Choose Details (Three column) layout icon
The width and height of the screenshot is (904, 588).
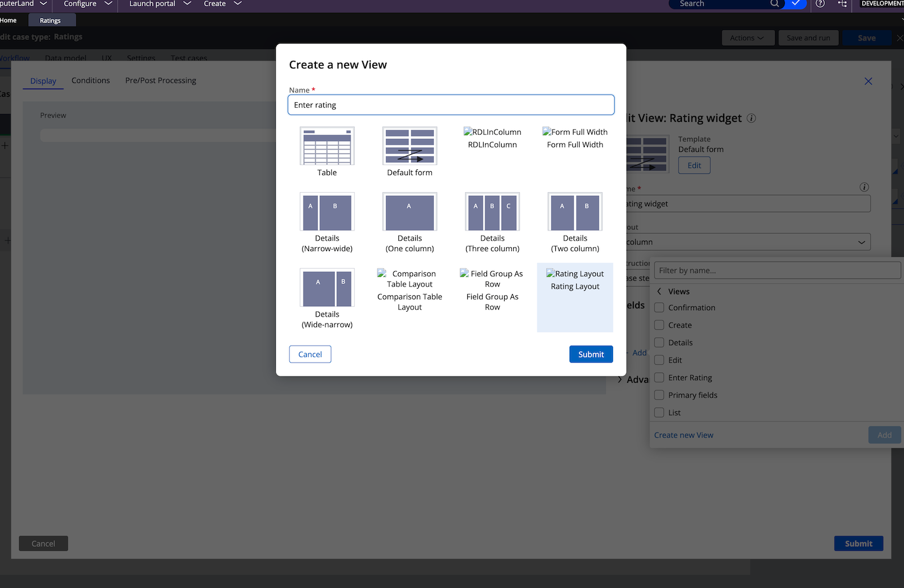click(x=493, y=212)
